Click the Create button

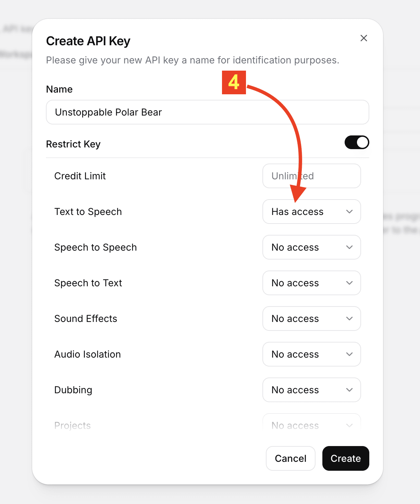pyautogui.click(x=346, y=458)
